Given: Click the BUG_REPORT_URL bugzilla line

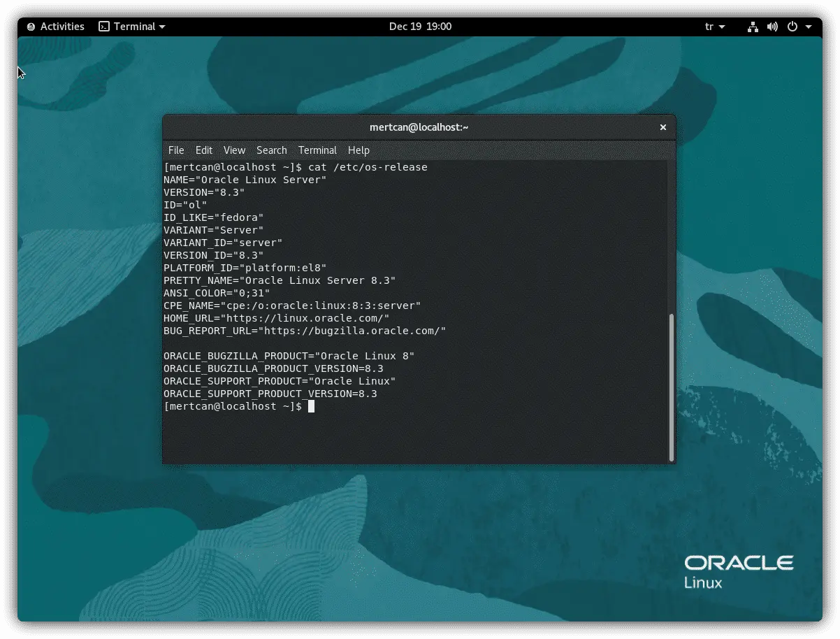Looking at the screenshot, I should tap(305, 331).
